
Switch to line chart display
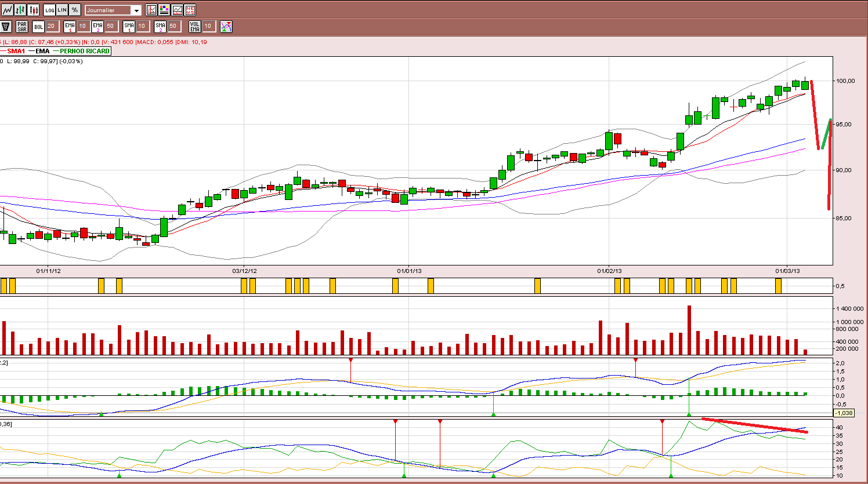tap(7, 10)
